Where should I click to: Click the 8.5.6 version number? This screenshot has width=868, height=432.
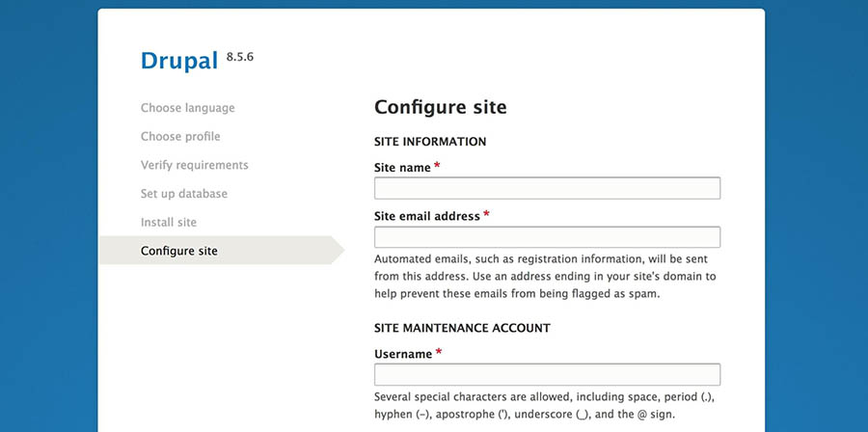240,57
